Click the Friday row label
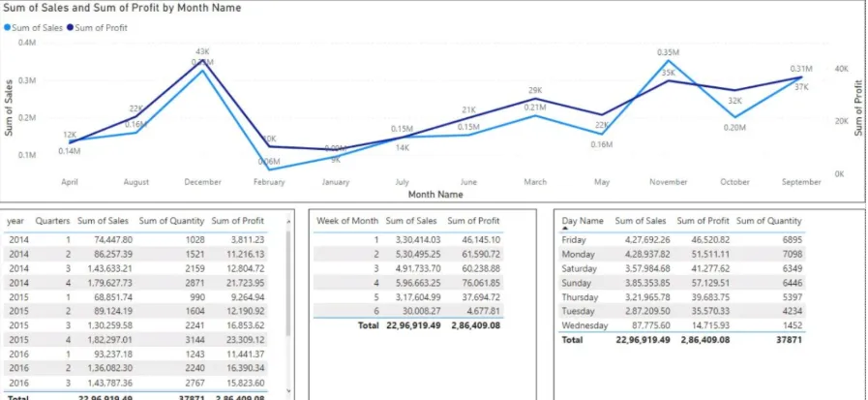868x400 pixels. [574, 240]
